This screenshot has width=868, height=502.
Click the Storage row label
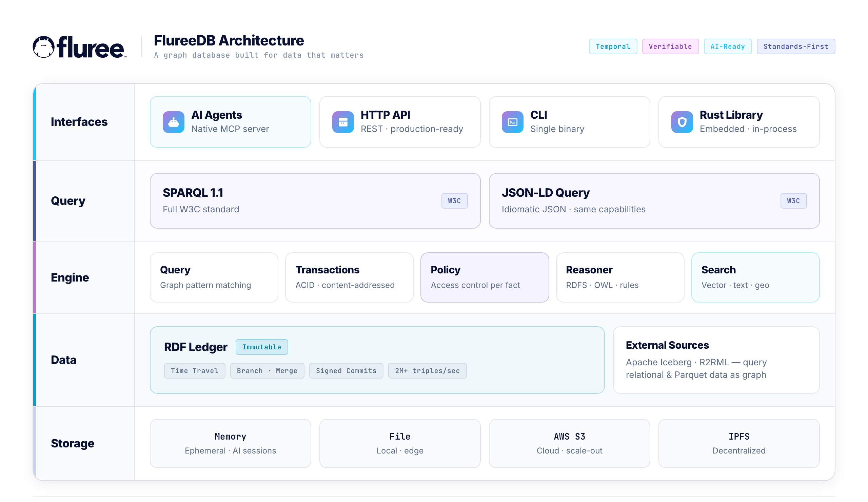pos(73,443)
